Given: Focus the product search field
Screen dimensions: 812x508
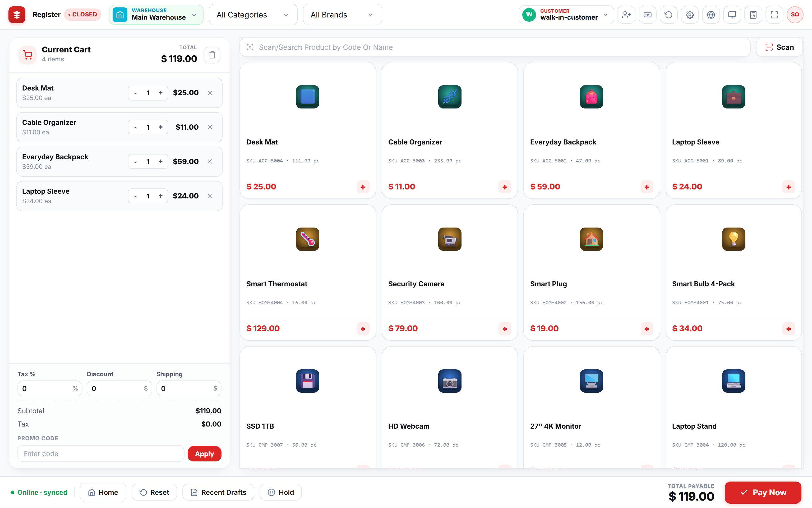Looking at the screenshot, I should point(495,47).
